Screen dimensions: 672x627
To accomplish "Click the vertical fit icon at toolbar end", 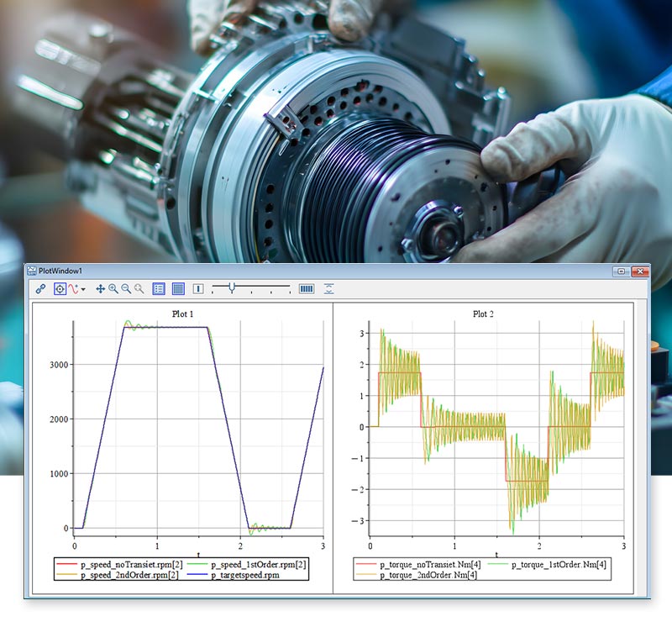I will 328,288.
